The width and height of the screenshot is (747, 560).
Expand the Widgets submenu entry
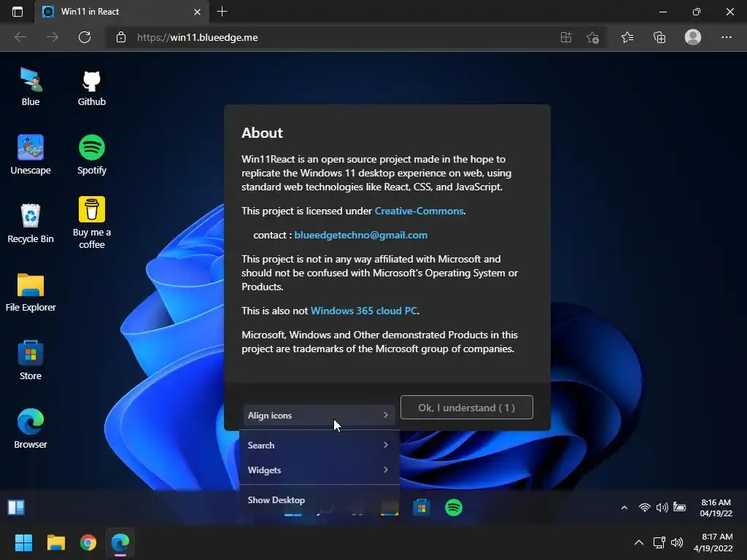[x=319, y=470]
